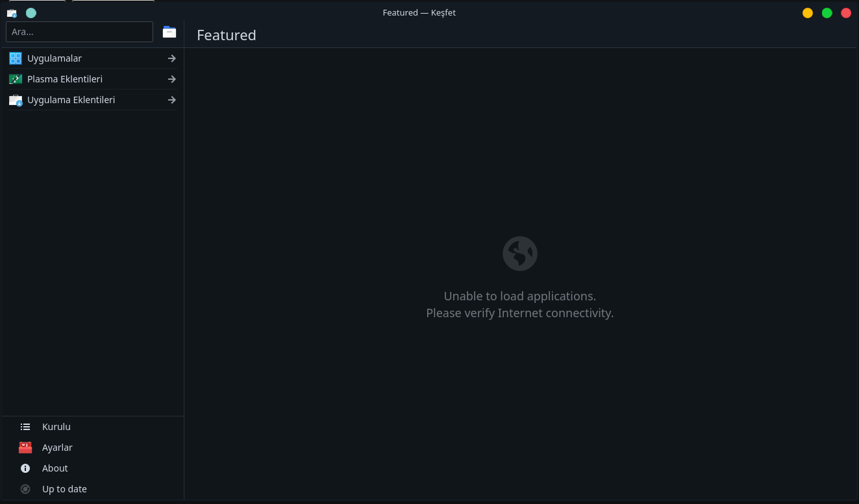Click the Uygulama Eklentileri briefcase icon

coord(16,100)
